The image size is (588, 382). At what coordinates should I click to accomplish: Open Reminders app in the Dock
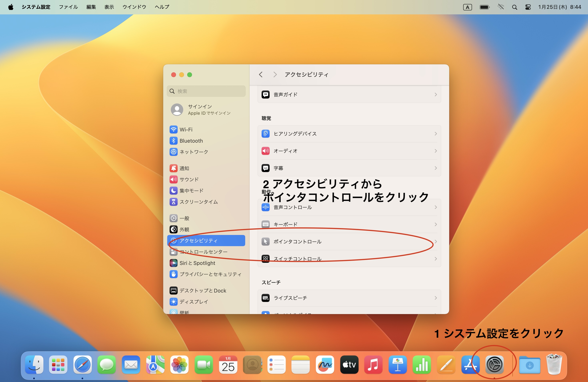click(x=276, y=364)
